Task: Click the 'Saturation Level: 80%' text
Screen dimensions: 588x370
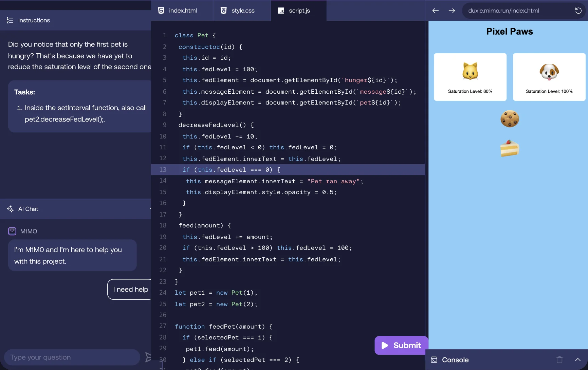Action: [x=470, y=91]
